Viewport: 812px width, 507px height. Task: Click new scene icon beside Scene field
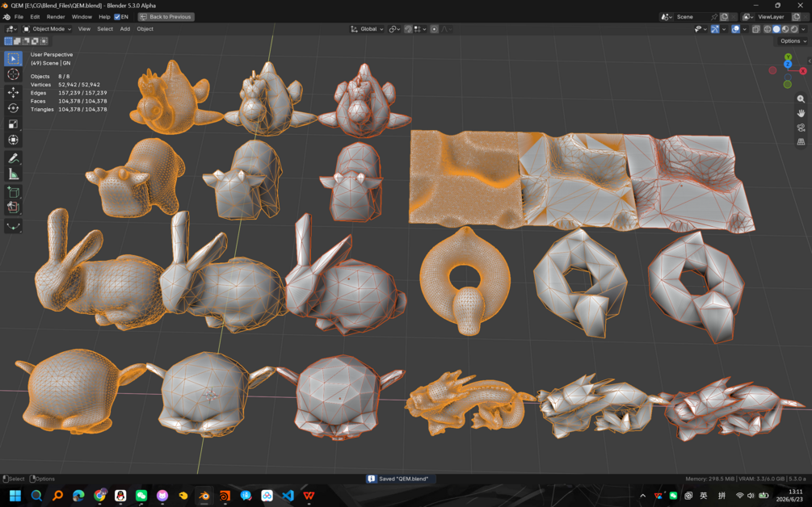tap(725, 17)
